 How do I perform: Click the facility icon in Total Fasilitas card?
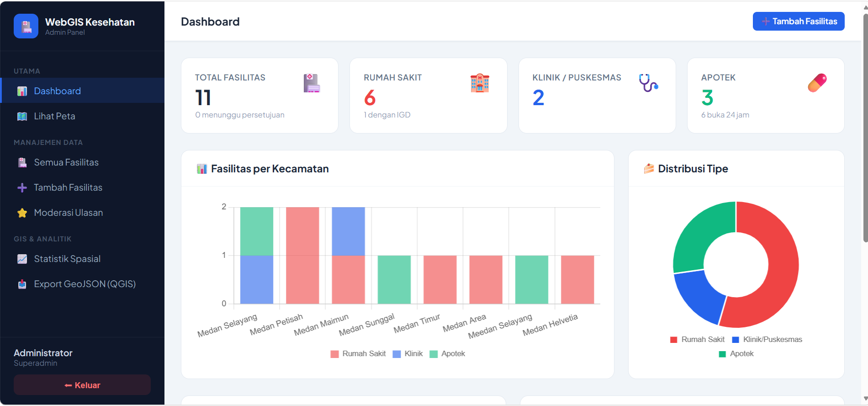click(312, 83)
